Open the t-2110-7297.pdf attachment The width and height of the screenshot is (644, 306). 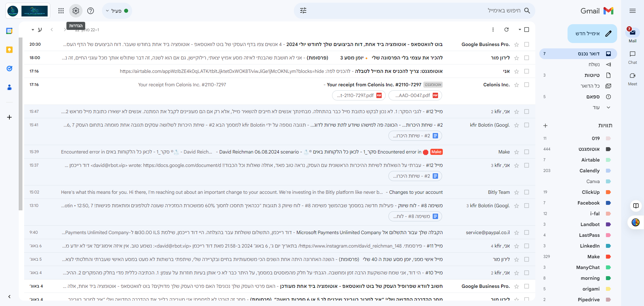359,95
